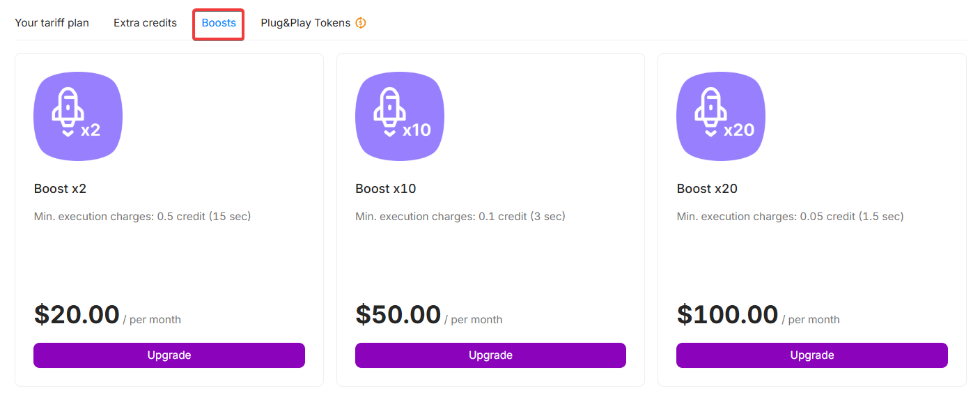The width and height of the screenshot is (980, 402).
Task: Click the purple x2 rocket icon
Action: click(x=78, y=116)
